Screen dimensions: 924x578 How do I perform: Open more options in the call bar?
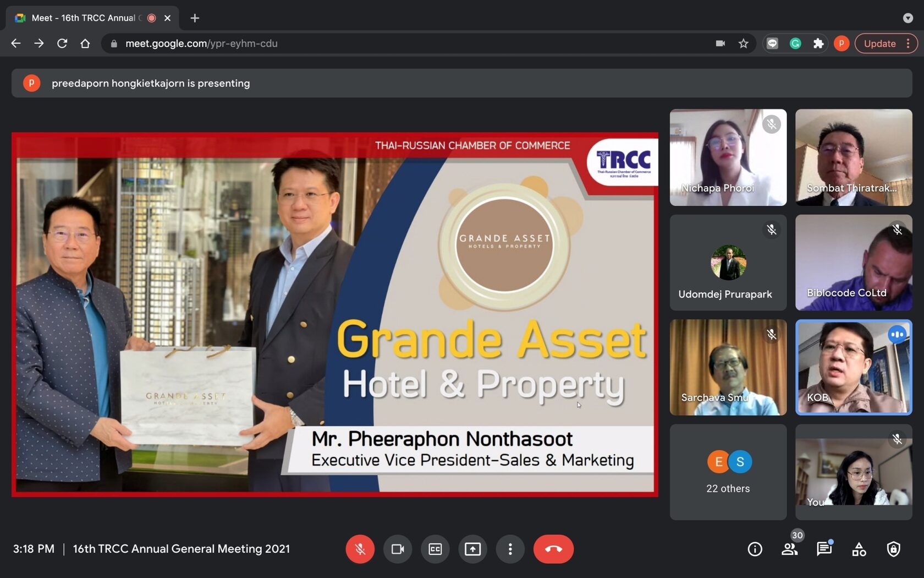510,549
